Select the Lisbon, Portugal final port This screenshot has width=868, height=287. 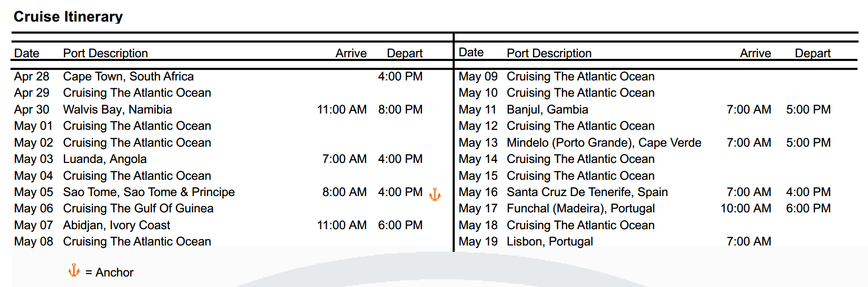coord(550,241)
